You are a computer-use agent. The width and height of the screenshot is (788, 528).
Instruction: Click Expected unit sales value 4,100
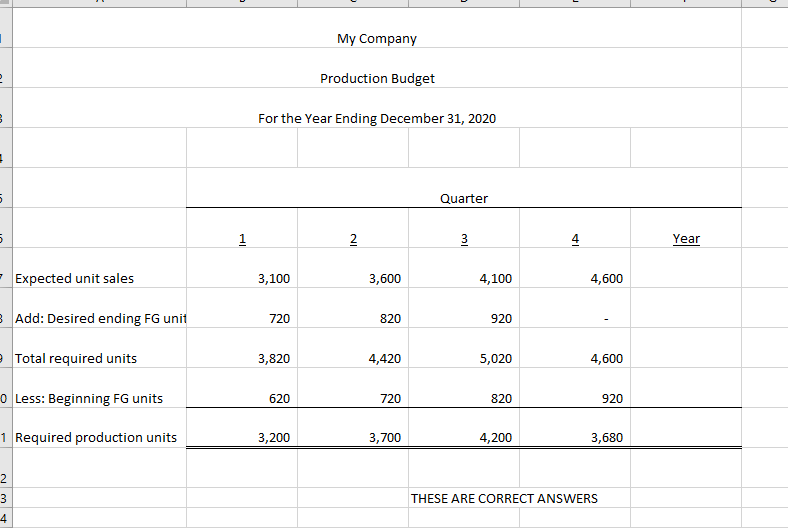(x=464, y=268)
